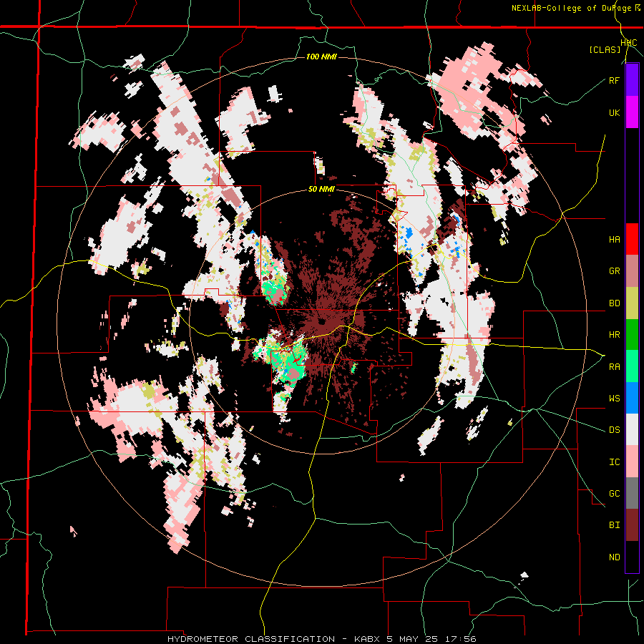Select the BI brown legend swatch

632,525
